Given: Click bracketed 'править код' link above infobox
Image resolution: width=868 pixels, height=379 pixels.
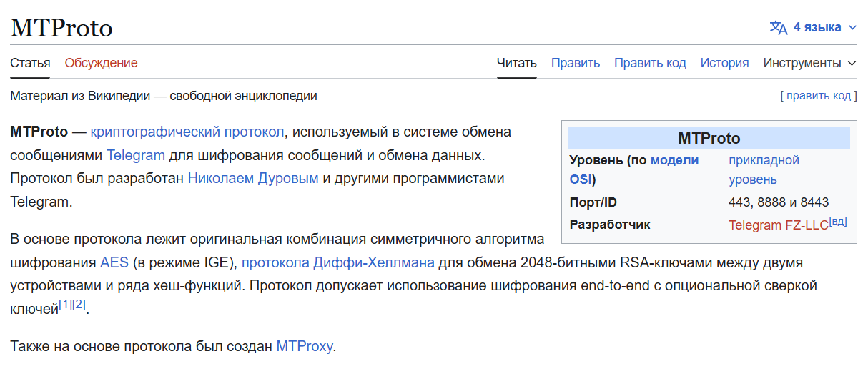Looking at the screenshot, I should coord(818,96).
